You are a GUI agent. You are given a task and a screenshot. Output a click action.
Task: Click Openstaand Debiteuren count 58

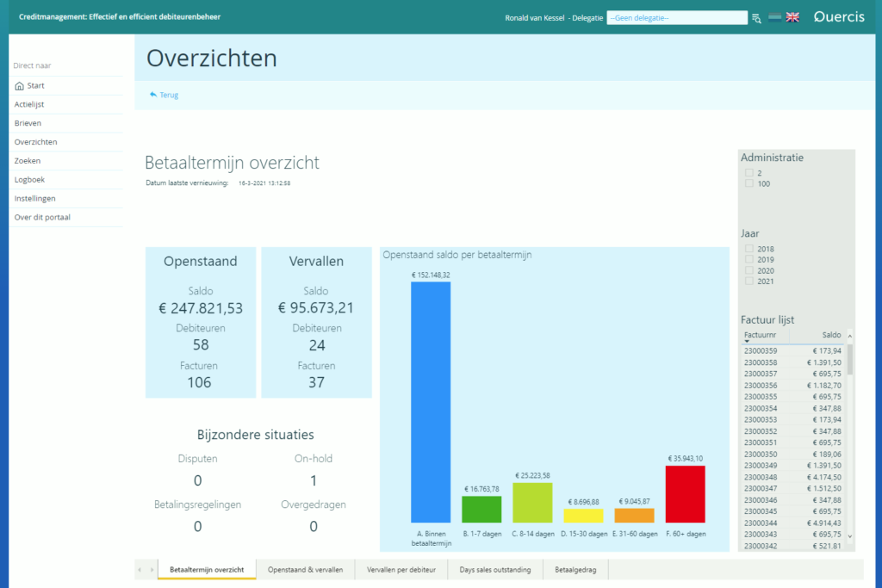pos(201,344)
